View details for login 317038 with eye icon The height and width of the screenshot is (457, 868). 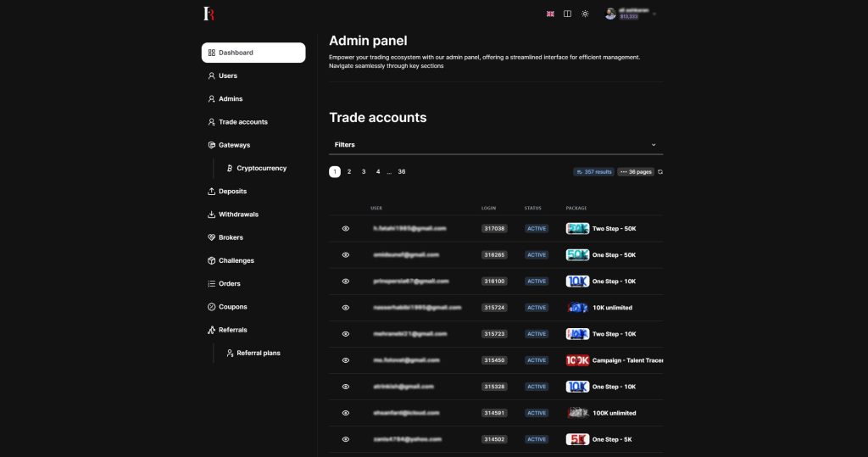point(346,229)
